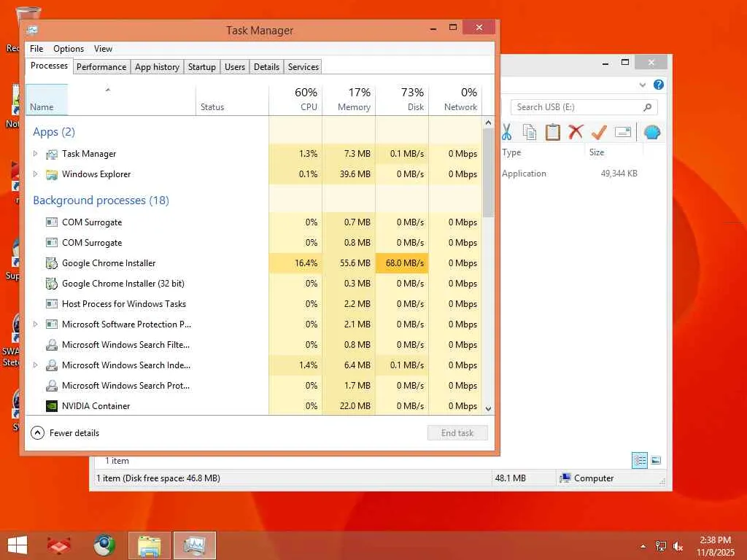Open Explorer Help via blue question mark
747x560 pixels.
pos(659,85)
